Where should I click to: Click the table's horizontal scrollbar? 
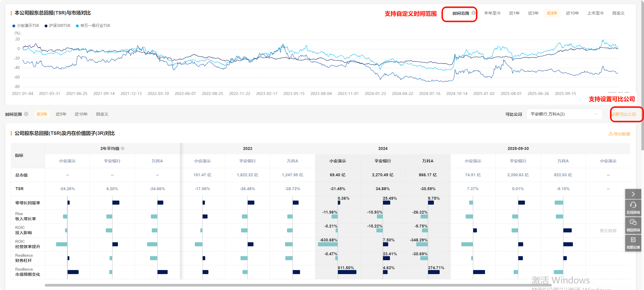pyautogui.click(x=289, y=285)
